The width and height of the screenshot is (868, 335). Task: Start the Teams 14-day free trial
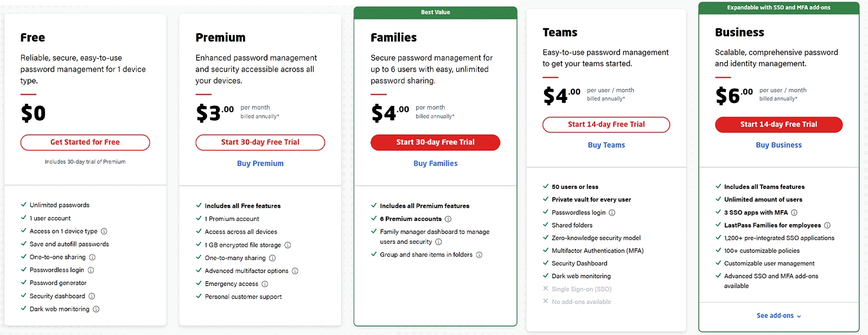pyautogui.click(x=606, y=124)
